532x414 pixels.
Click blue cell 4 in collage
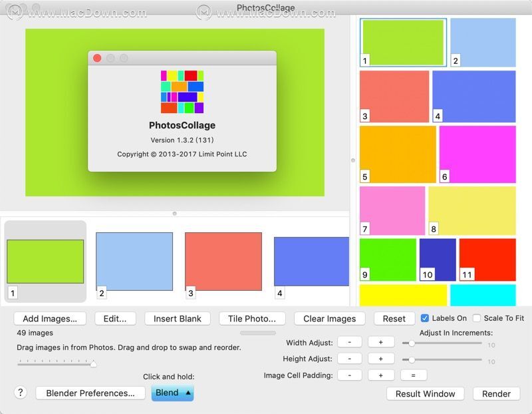[474, 97]
